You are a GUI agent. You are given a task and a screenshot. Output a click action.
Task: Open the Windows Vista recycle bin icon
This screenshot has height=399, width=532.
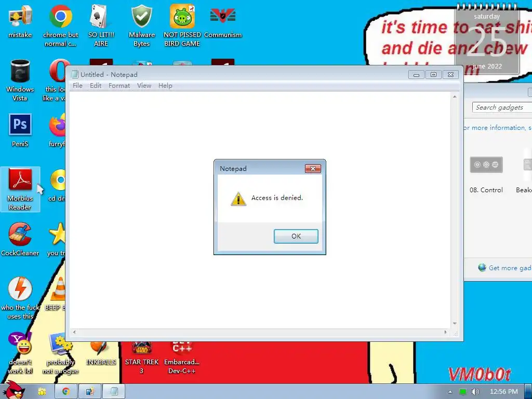pos(20,80)
